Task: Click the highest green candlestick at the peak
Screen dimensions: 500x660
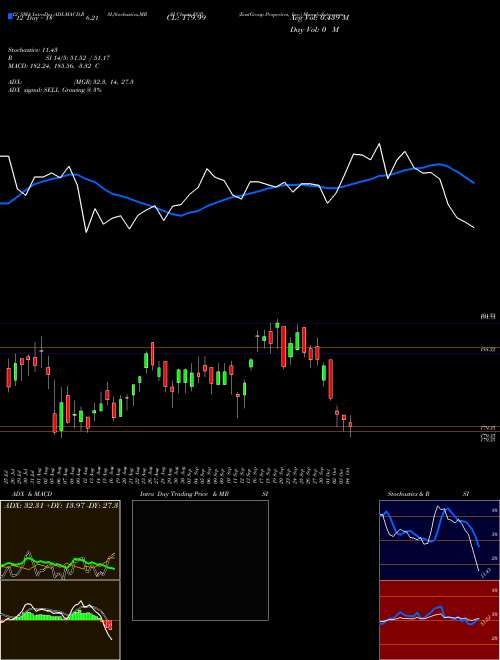Action: [x=277, y=324]
